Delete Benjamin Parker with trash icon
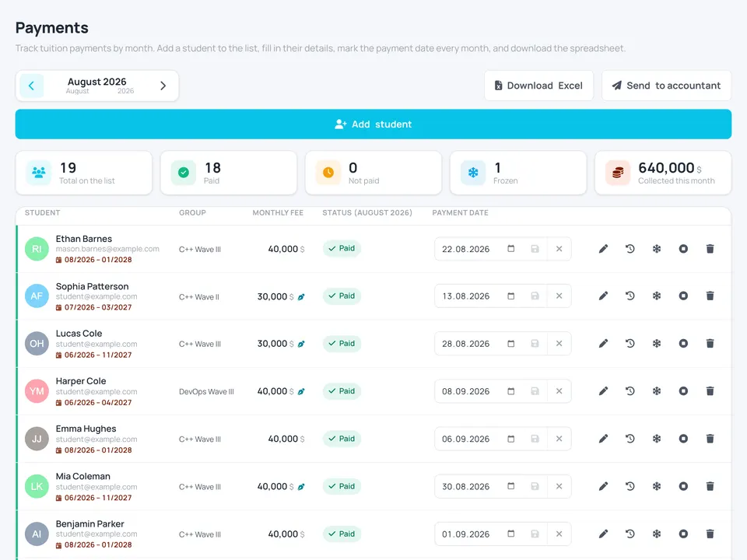747x560 pixels. pyautogui.click(x=710, y=534)
